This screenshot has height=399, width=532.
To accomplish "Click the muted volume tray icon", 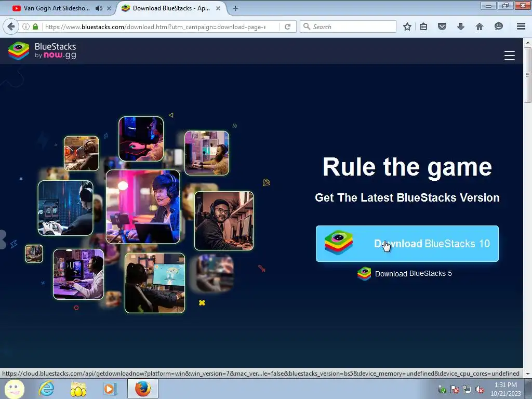I will coord(480,389).
